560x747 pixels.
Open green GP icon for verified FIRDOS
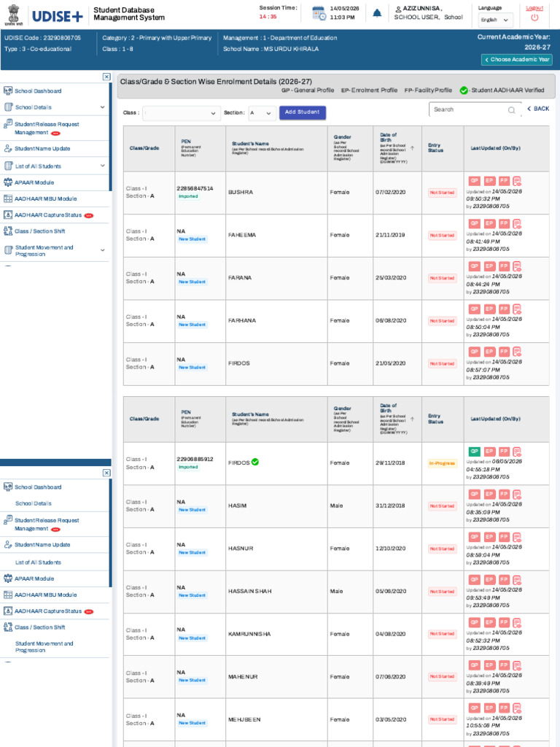click(x=474, y=451)
